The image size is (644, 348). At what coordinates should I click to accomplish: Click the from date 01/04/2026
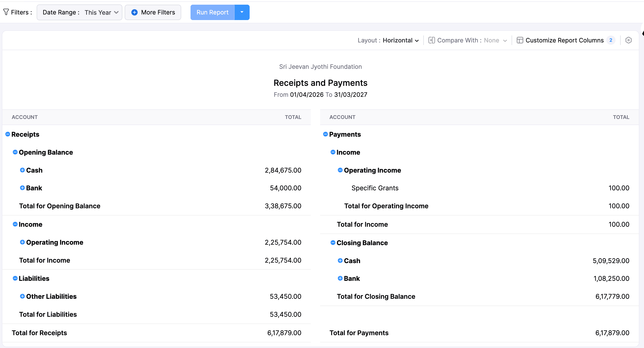pos(307,95)
